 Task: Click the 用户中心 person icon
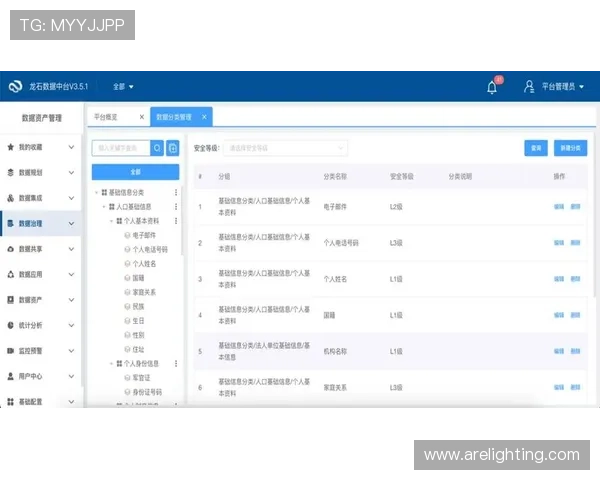(x=11, y=376)
